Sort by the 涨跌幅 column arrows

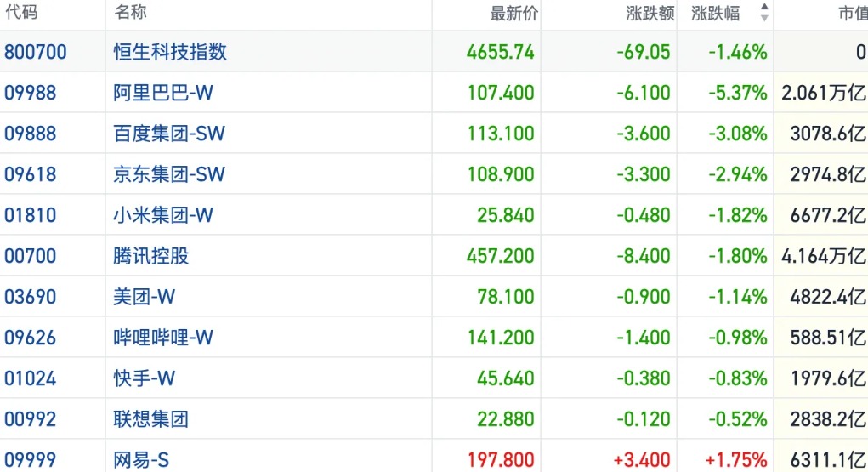(x=764, y=12)
